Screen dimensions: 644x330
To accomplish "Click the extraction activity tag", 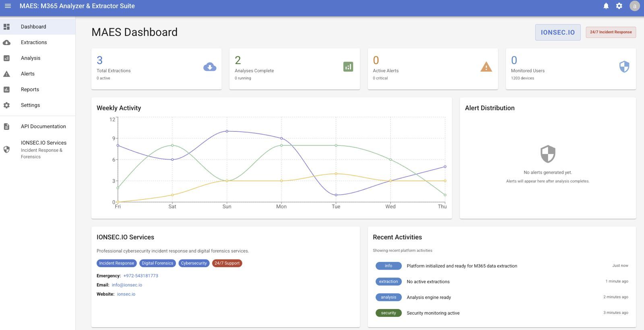I will coord(388,282).
